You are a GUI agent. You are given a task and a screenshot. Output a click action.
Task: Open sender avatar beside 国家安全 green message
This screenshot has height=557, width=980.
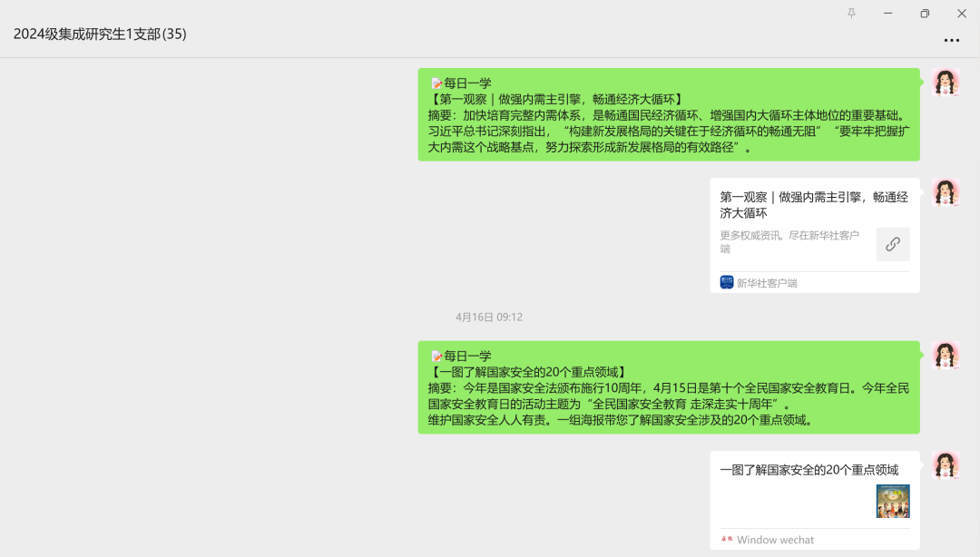(x=946, y=357)
